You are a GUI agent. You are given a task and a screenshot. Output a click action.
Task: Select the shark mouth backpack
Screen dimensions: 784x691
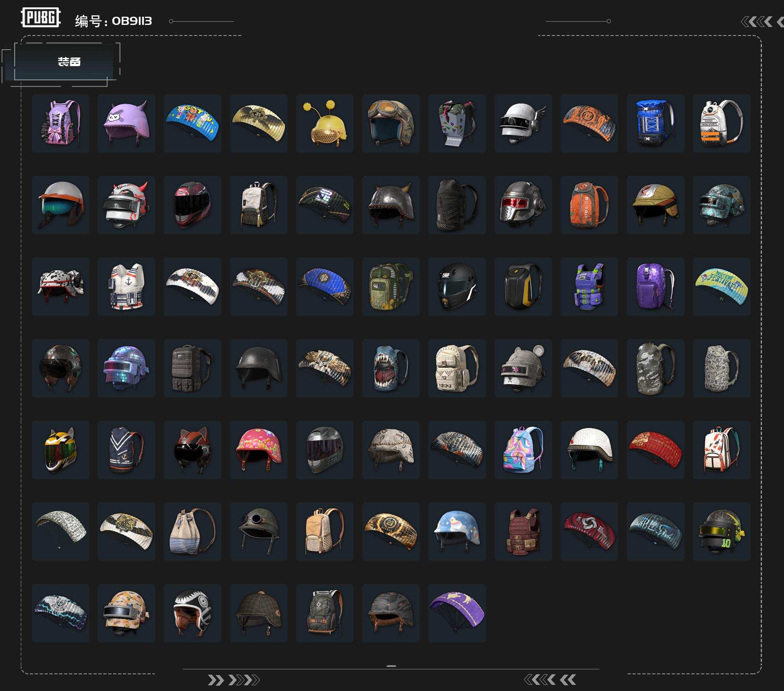coord(391,368)
